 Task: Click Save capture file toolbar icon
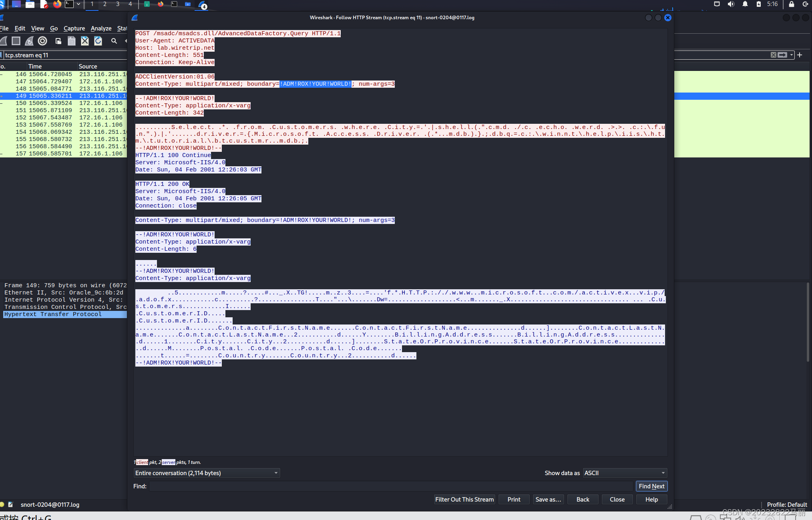[x=72, y=41]
